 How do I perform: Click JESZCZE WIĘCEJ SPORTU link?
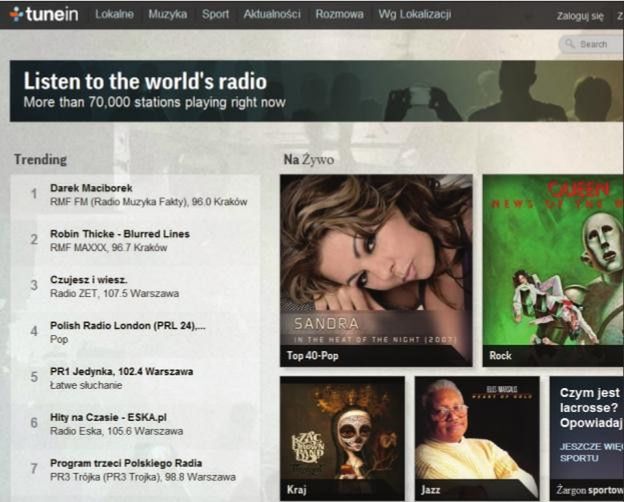pyautogui.click(x=591, y=452)
